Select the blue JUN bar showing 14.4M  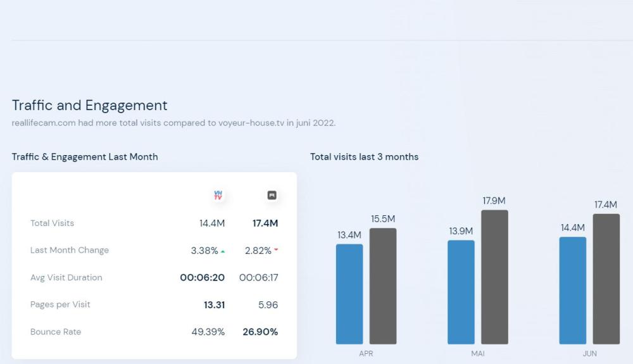coord(573,291)
